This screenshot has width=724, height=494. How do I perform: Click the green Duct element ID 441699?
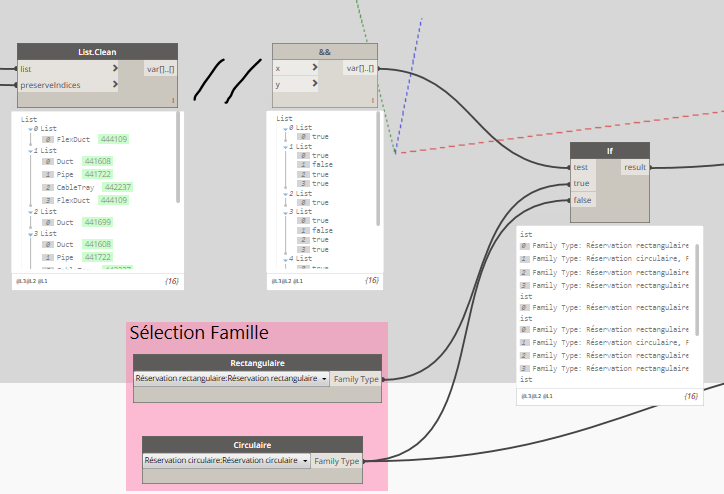tap(98, 221)
